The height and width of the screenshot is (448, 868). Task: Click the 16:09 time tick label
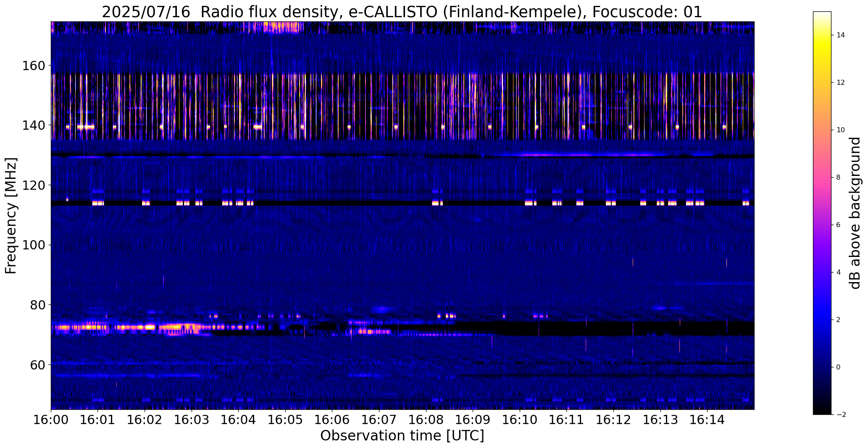[x=473, y=420]
